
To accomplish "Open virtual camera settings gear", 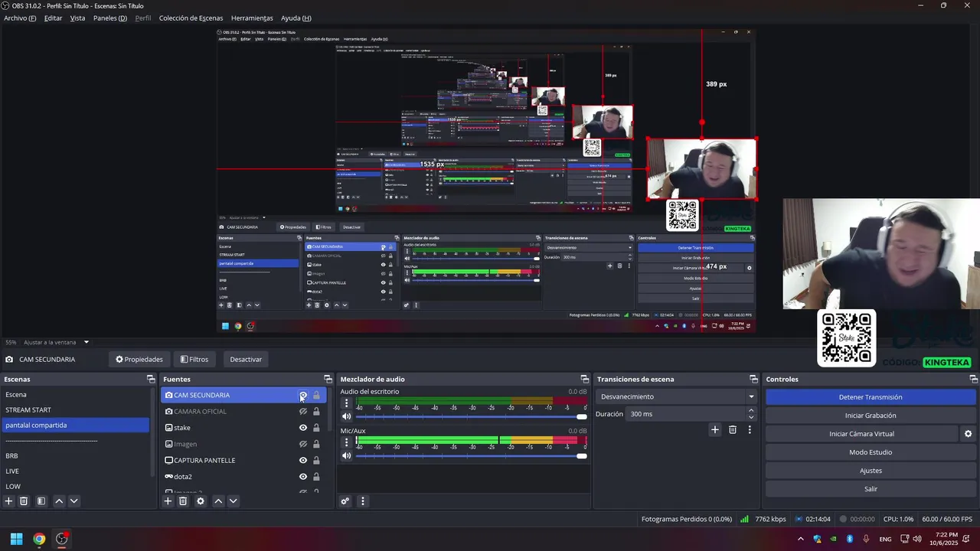I will coord(968,434).
